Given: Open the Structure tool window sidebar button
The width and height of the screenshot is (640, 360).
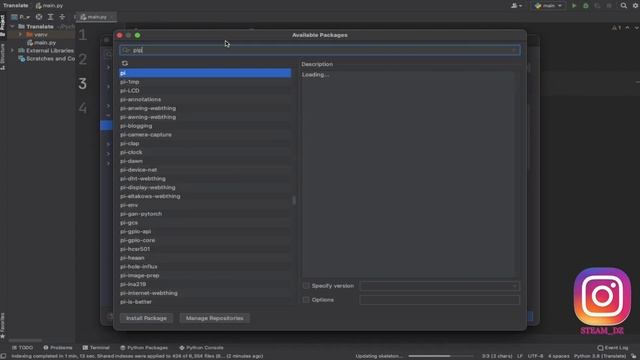Looking at the screenshot, I should (3, 56).
